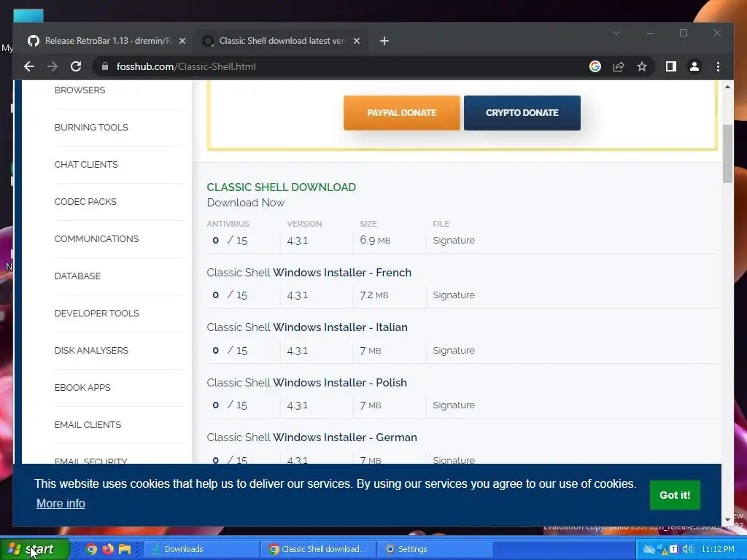The height and width of the screenshot is (560, 747).
Task: Reload the page with the refresh icon
Action: point(76,66)
